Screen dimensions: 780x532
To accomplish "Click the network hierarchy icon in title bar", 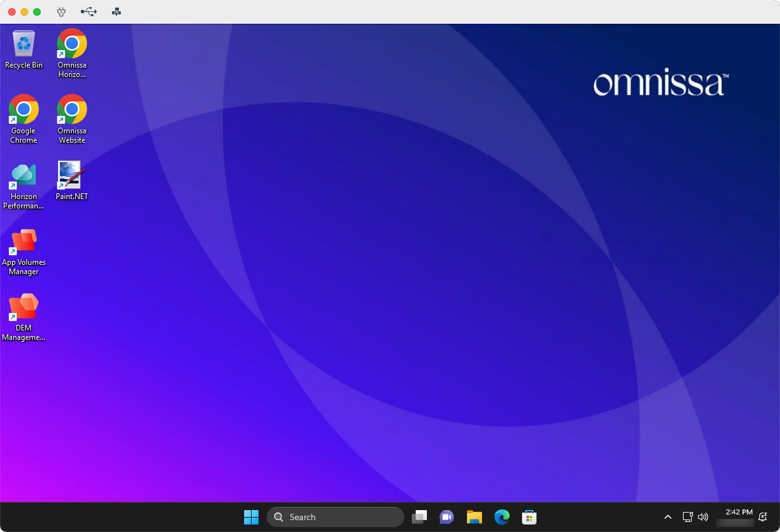I will pyautogui.click(x=116, y=12).
